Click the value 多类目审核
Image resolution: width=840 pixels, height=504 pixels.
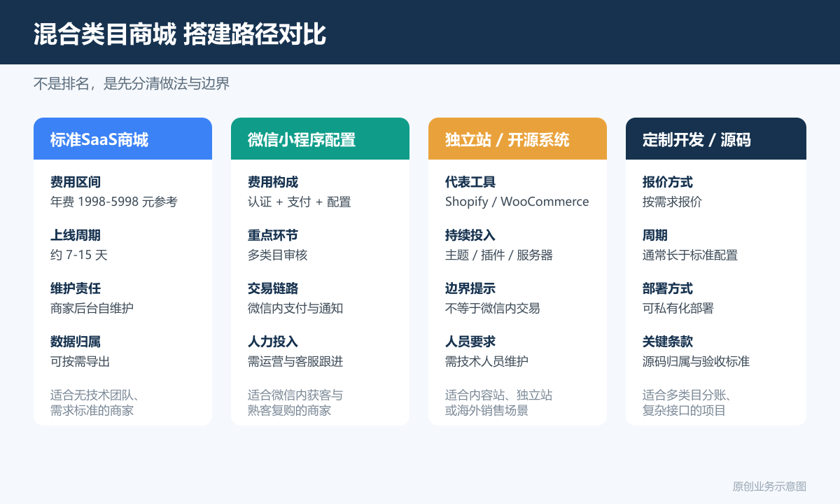tap(278, 255)
